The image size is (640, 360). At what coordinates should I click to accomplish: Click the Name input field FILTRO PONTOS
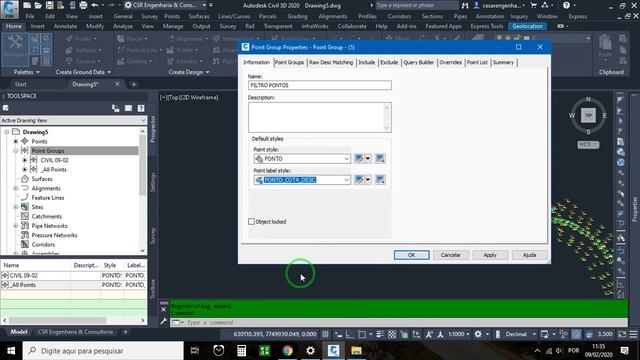(320, 85)
